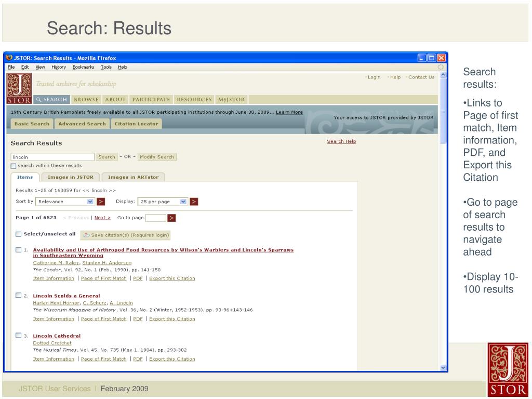Image resolution: width=532 pixels, height=399 pixels.
Task: Open the View menu
Action: click(41, 67)
